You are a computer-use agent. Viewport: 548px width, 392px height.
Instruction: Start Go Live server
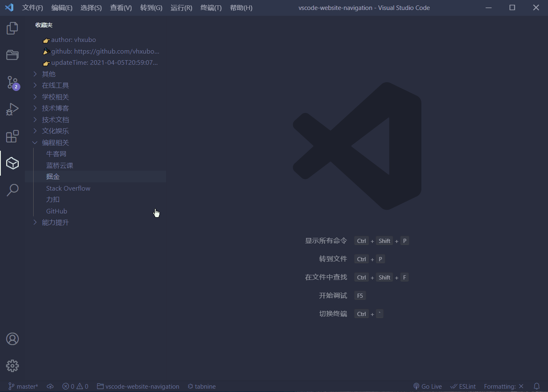pyautogui.click(x=428, y=386)
